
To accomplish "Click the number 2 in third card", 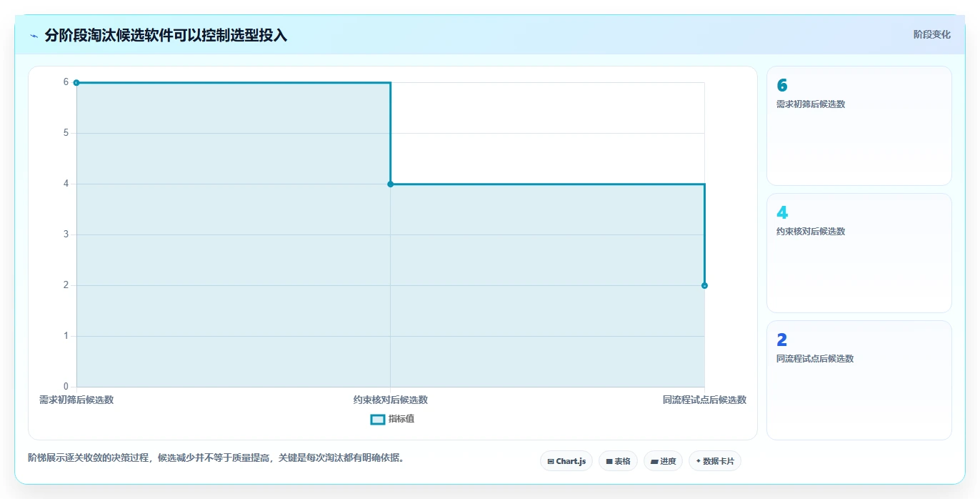I will (x=782, y=340).
